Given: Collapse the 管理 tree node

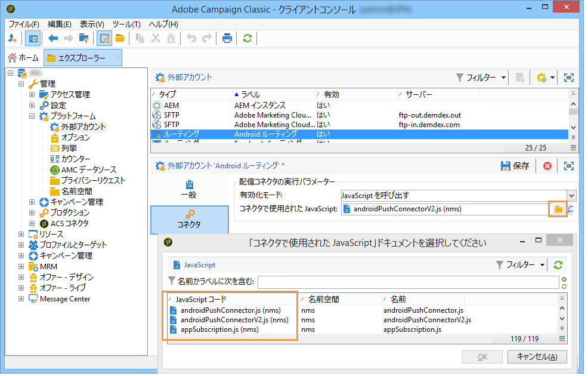Looking at the screenshot, I should (x=21, y=84).
